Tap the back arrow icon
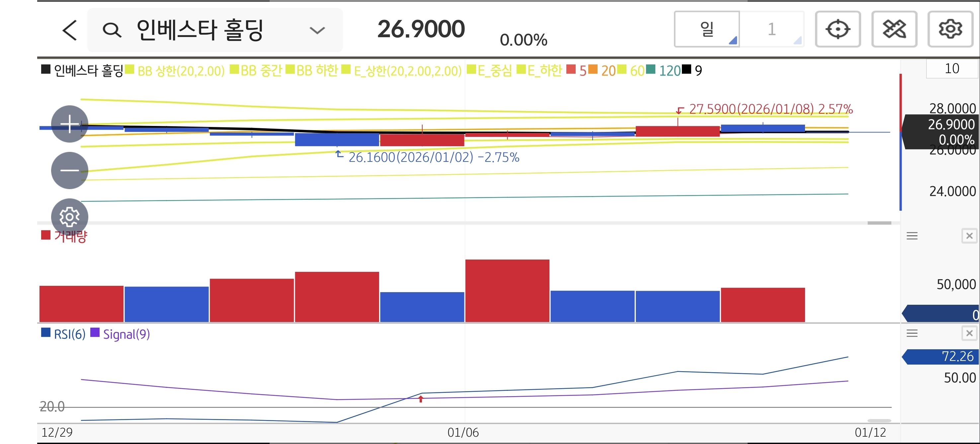 [x=70, y=30]
